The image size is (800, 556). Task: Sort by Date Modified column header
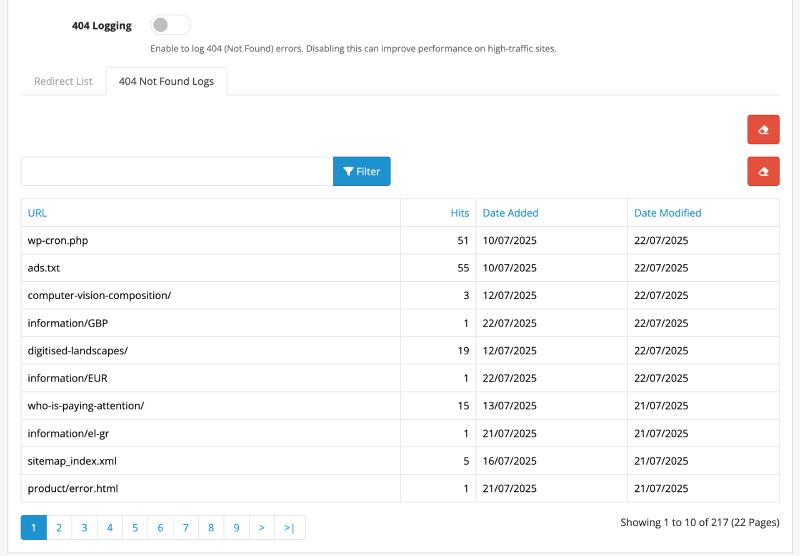click(x=667, y=213)
